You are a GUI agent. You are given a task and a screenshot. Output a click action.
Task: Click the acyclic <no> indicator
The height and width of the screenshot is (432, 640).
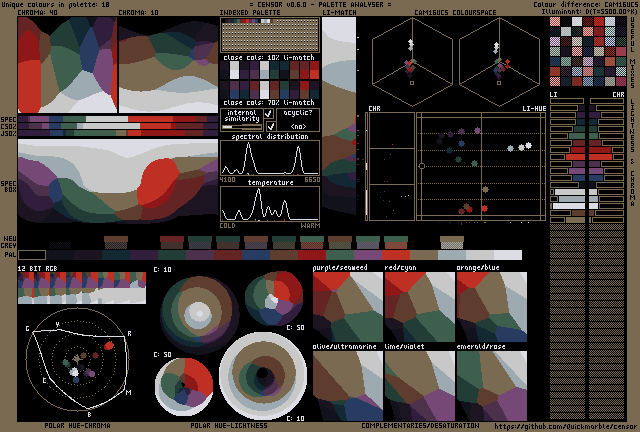tap(297, 126)
